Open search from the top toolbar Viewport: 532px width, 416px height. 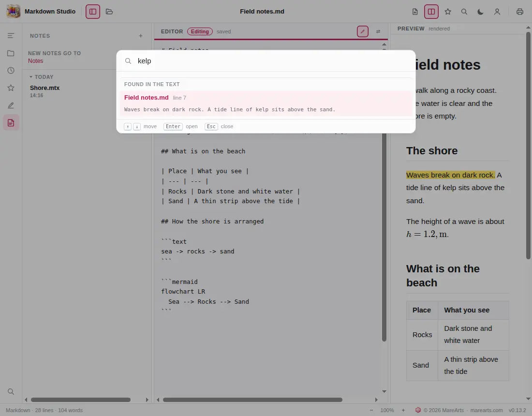464,12
